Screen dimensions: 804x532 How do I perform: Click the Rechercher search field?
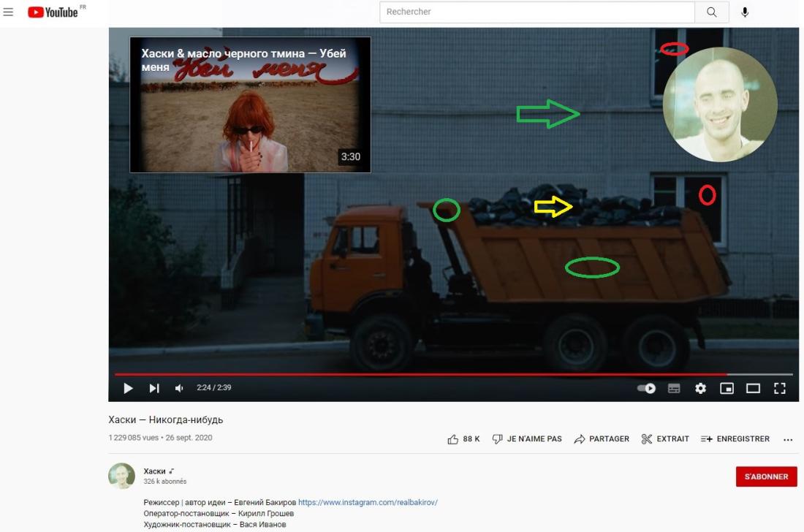click(x=537, y=12)
